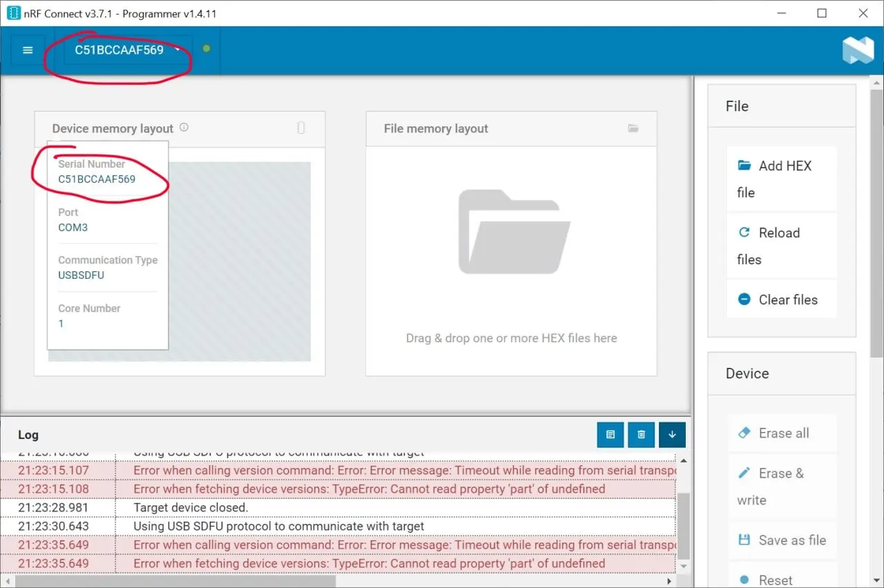Click Erase & write
This screenshot has height=588, width=884.
(x=781, y=487)
